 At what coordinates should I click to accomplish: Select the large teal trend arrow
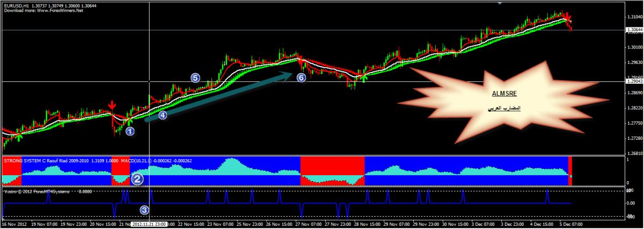click(x=220, y=97)
